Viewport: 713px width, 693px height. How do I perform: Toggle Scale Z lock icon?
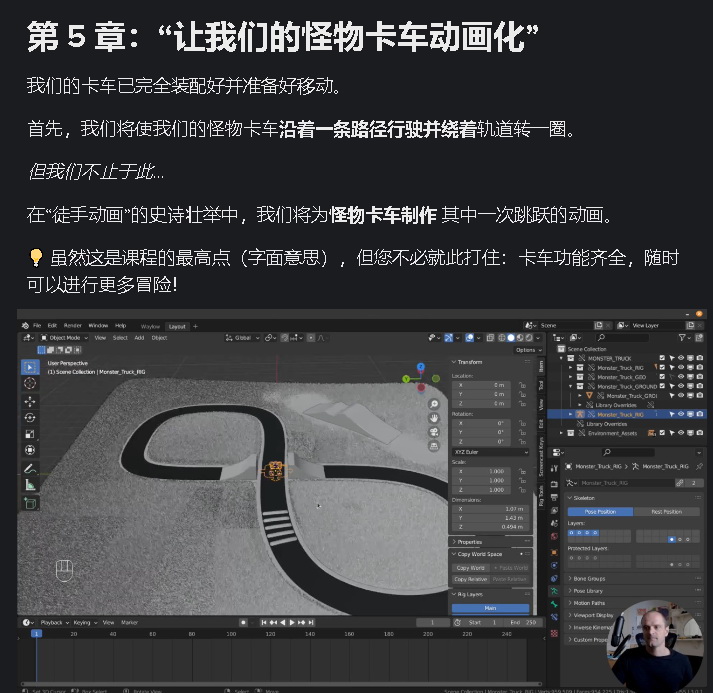tap(522, 490)
